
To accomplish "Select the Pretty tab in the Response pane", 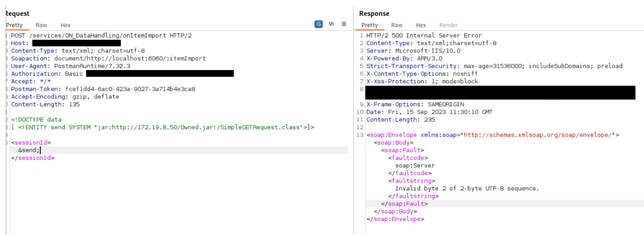I will coord(369,25).
